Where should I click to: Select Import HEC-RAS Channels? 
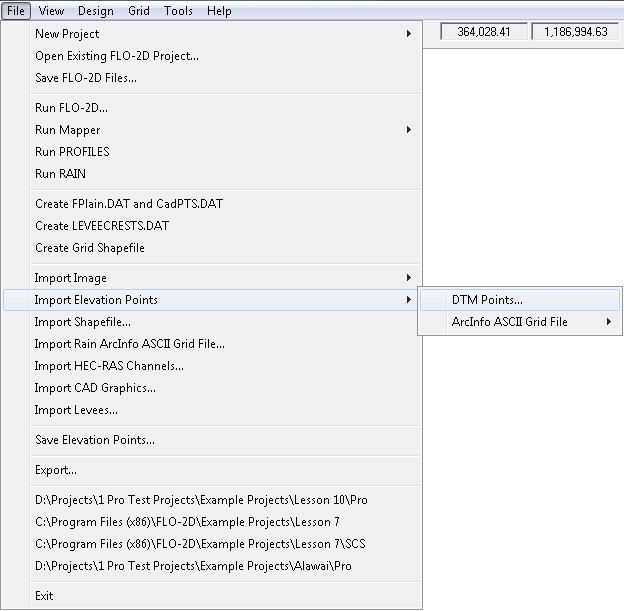[x=109, y=366]
